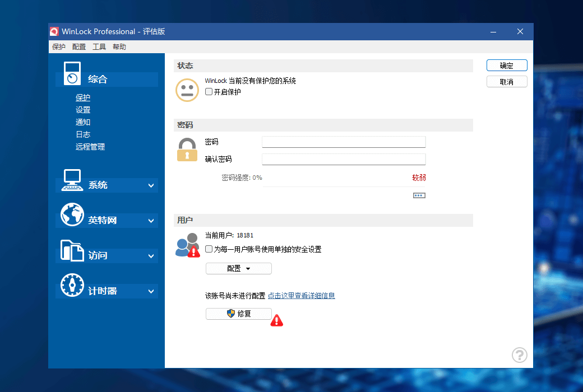Click the 英特网 section label
Screen dimensions: 583x392
point(102,220)
